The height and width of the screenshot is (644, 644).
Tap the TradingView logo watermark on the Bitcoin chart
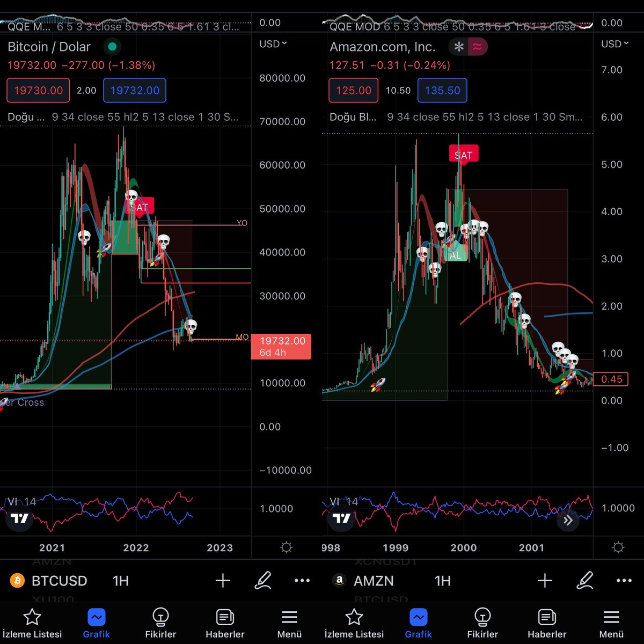point(19,518)
